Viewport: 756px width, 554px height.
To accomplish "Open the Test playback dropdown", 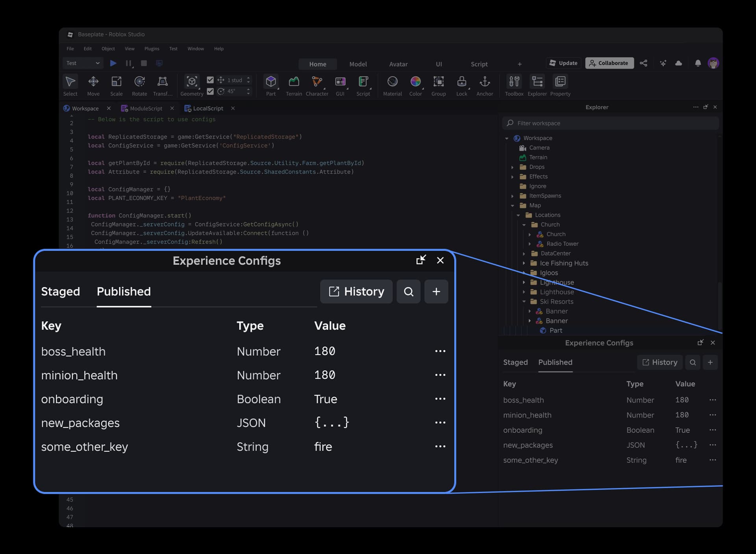I will pyautogui.click(x=83, y=63).
